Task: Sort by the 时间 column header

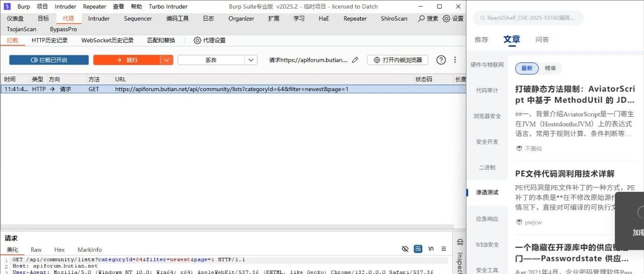Action: point(15,79)
